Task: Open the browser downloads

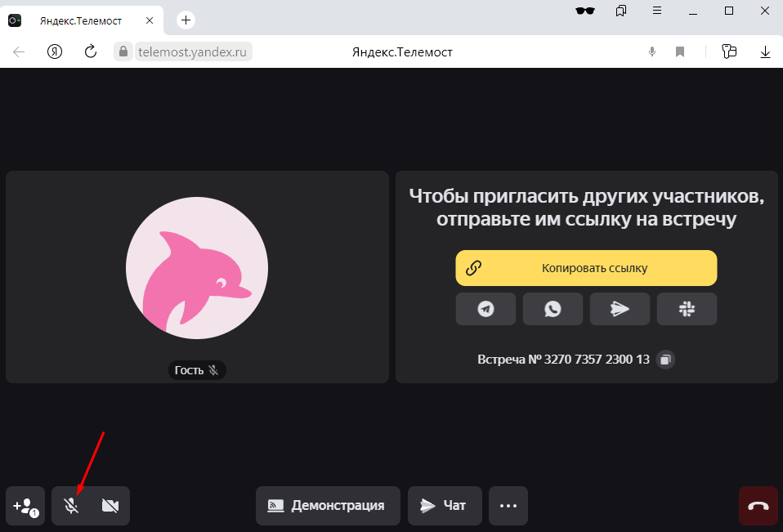Action: point(765,52)
